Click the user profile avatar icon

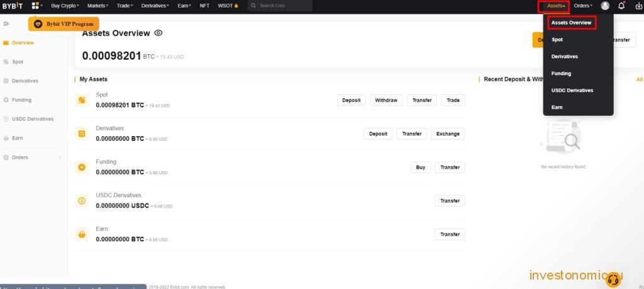tap(605, 6)
